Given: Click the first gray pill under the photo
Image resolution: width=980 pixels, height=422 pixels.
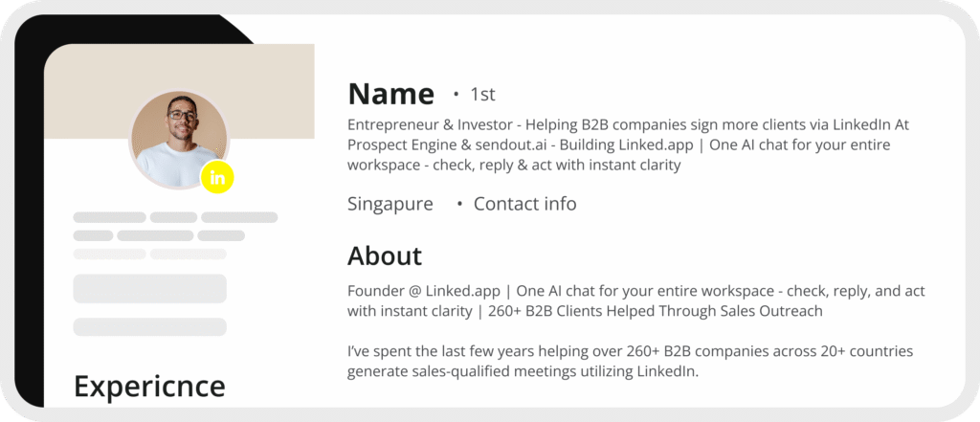Looking at the screenshot, I should tap(109, 217).
